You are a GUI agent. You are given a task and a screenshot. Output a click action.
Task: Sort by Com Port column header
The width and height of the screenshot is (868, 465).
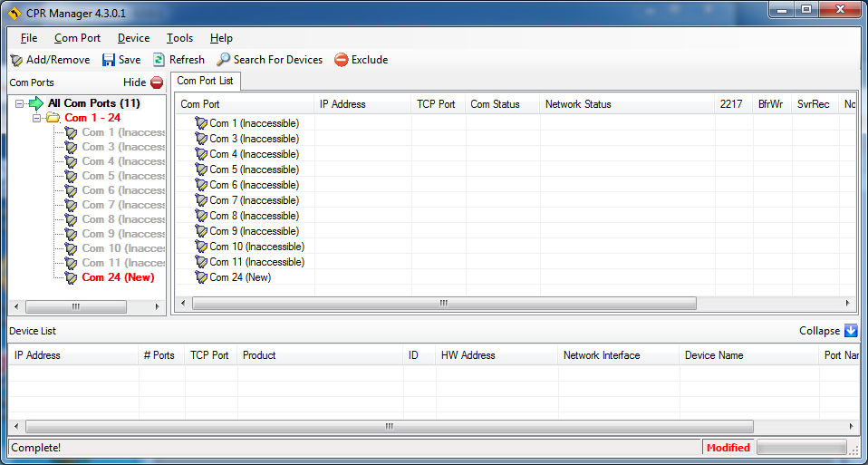point(246,104)
